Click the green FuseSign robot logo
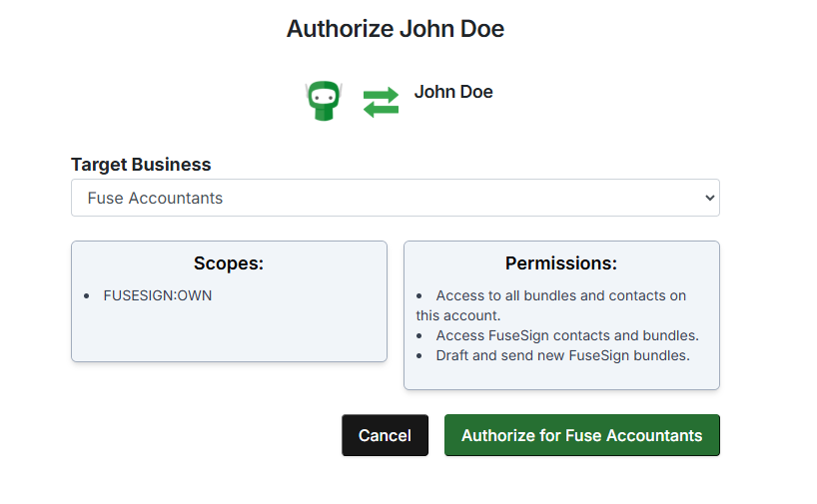The width and height of the screenshot is (817, 504). (x=324, y=102)
